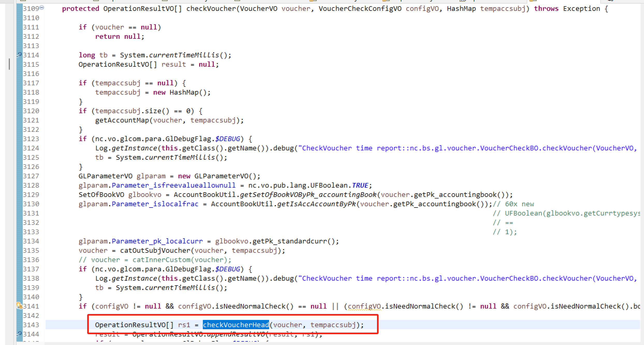Collapse the checkVoucher method fold at line 3109
The width and height of the screenshot is (644, 345).
tap(42, 7)
